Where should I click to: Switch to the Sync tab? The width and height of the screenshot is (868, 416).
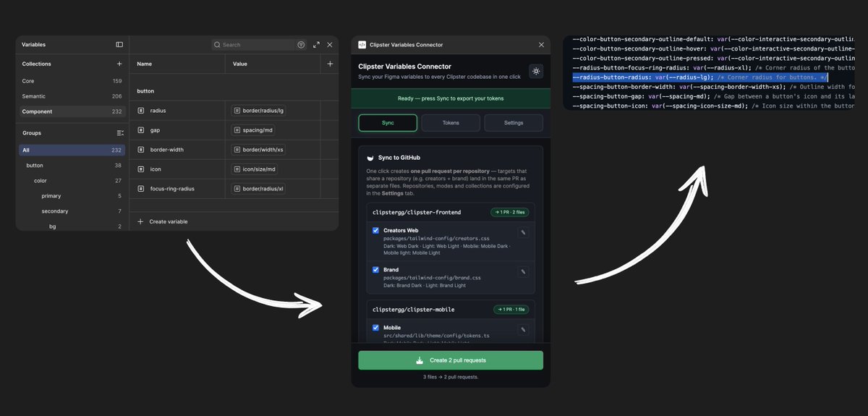coord(388,123)
